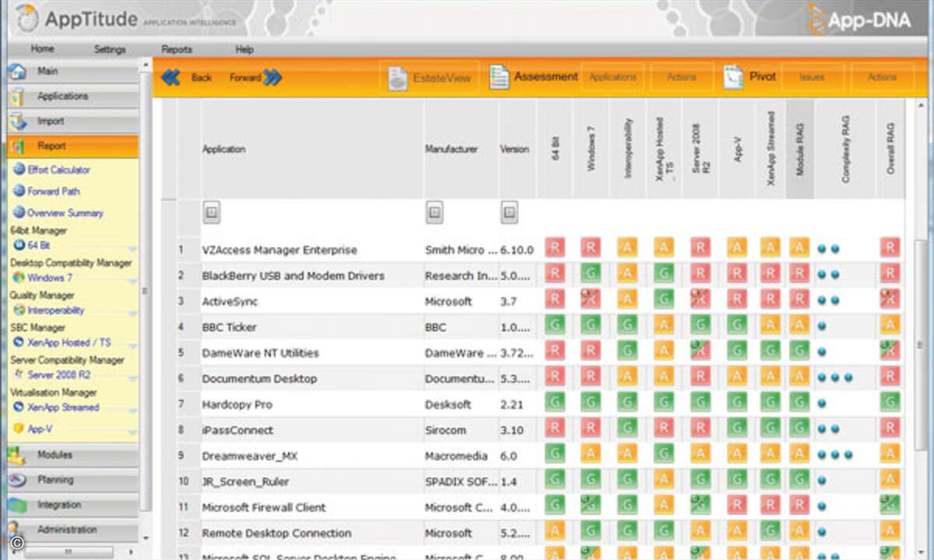
Task: Click Windows 7 status for BlackBerry USB and Modem Drivers
Action: tap(591, 274)
